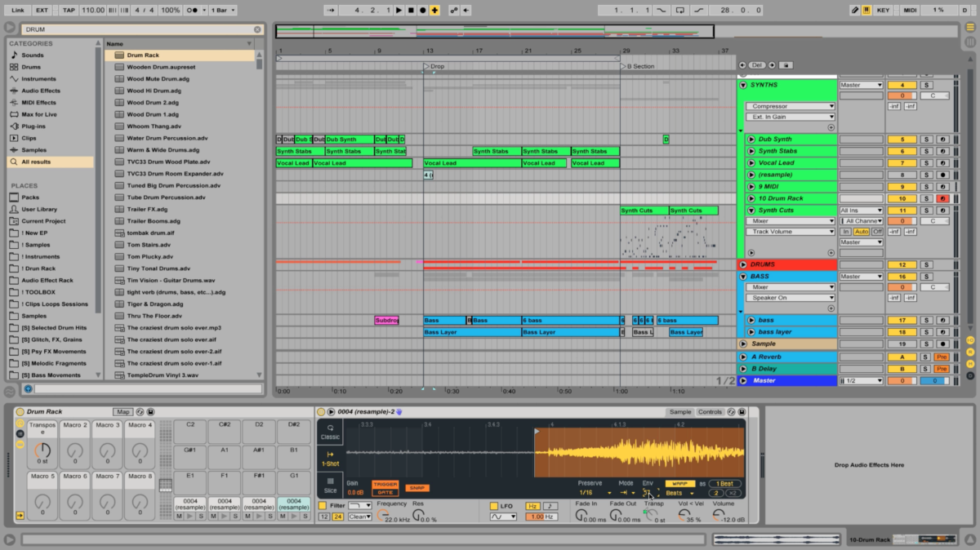Select Classic mode in Simpler
The height and width of the screenshot is (550, 980).
[330, 432]
